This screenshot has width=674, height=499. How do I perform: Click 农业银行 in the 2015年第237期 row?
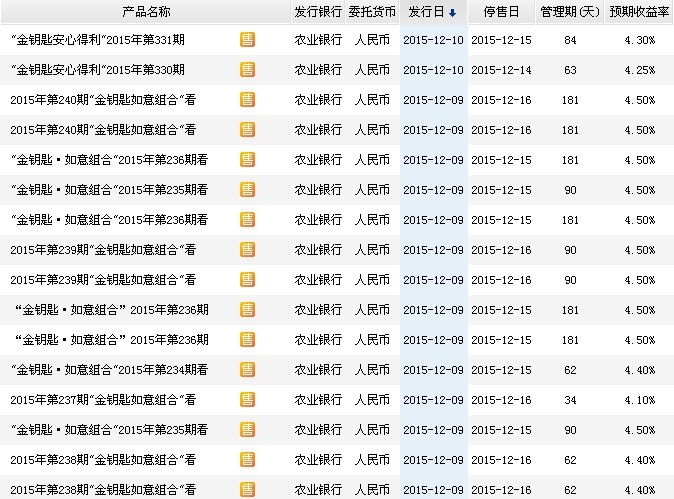point(318,400)
